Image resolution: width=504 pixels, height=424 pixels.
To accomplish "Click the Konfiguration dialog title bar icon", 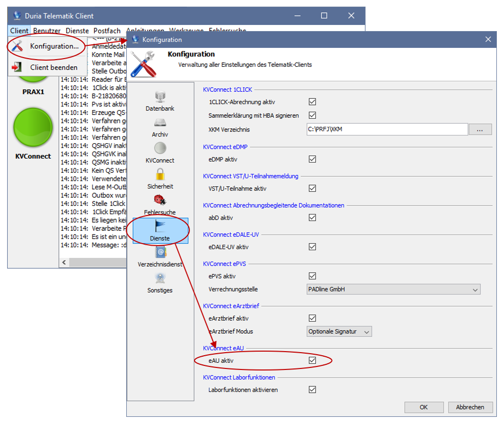I will (x=135, y=39).
